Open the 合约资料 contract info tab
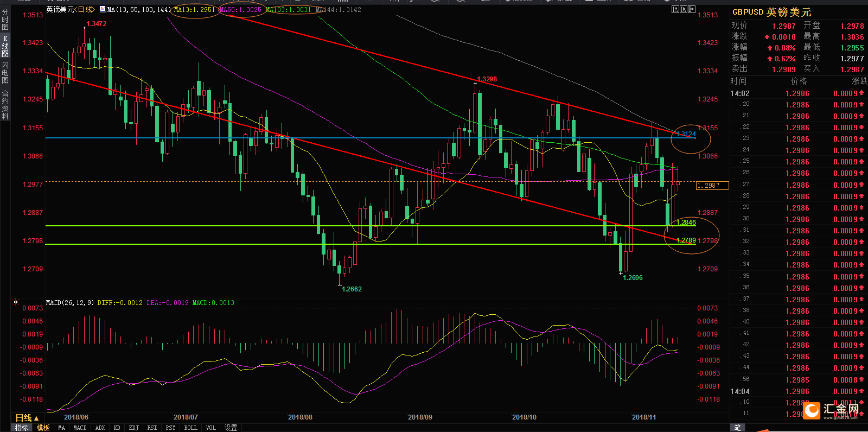The height and width of the screenshot is (432, 868). point(5,104)
